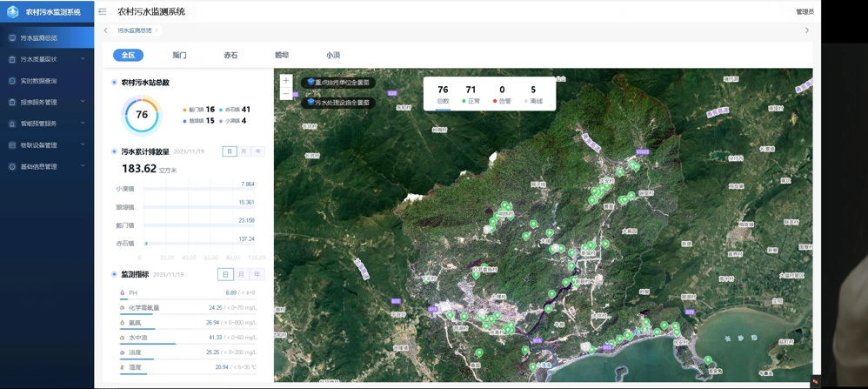Switch 监测指标 to 日 view

point(225,274)
